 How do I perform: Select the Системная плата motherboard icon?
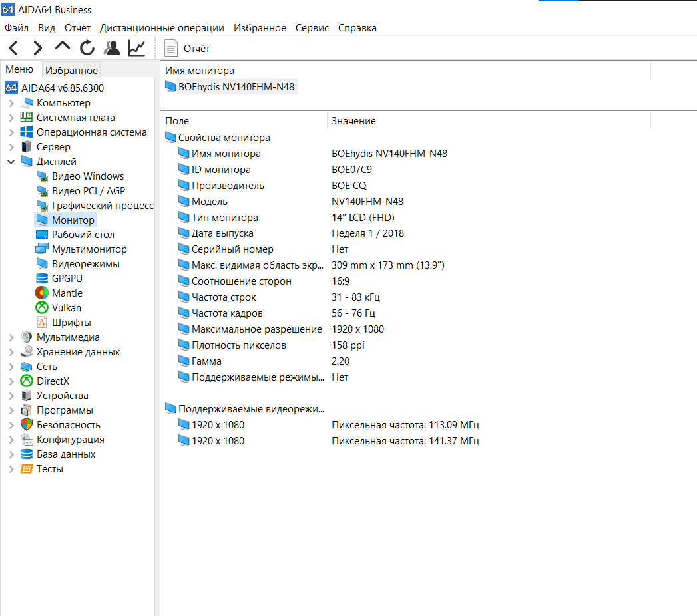[27, 118]
